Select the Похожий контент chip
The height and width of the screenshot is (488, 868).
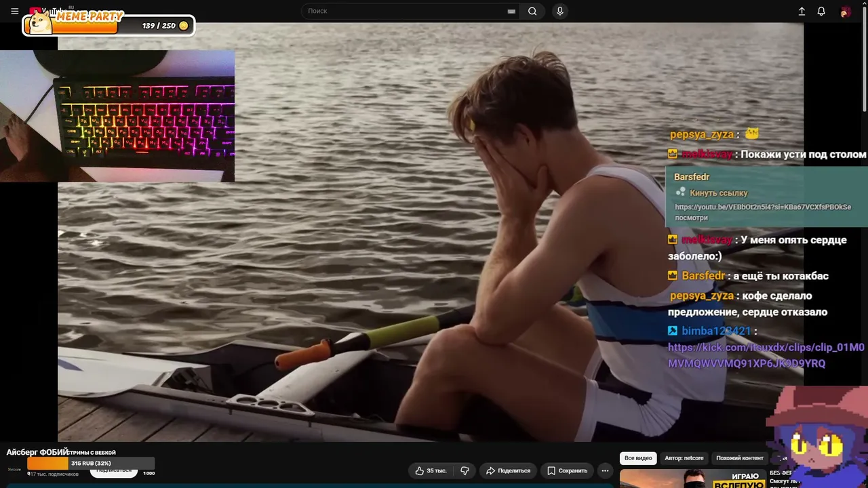[x=740, y=458]
